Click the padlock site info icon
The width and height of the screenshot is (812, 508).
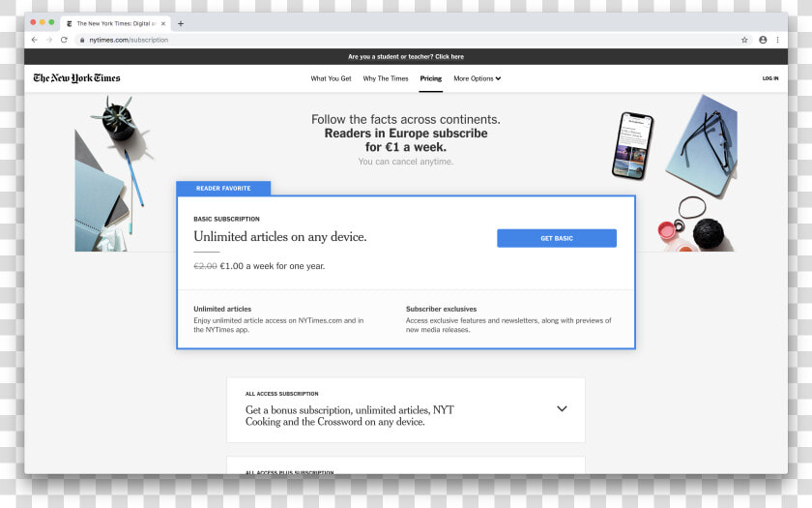point(82,40)
